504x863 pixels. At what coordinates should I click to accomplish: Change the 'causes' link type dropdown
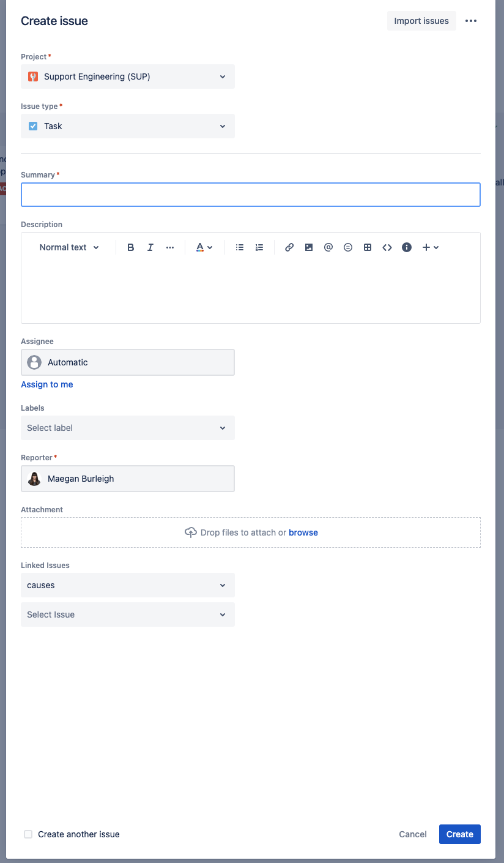(128, 585)
